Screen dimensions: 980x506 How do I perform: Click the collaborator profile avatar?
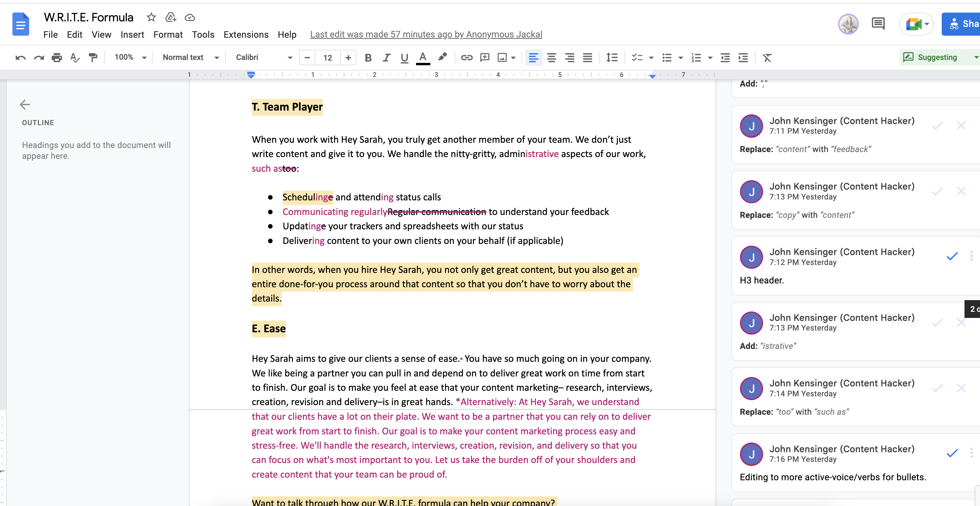(x=848, y=24)
